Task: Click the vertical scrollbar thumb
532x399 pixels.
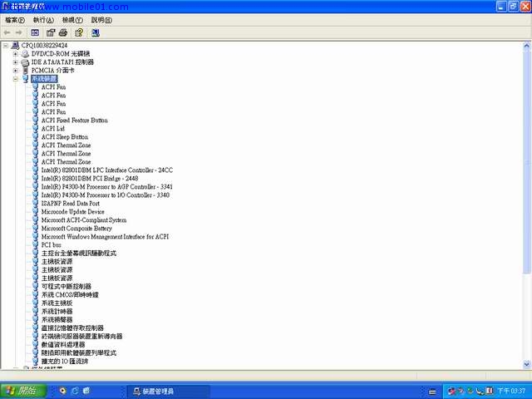Action: tap(526, 161)
